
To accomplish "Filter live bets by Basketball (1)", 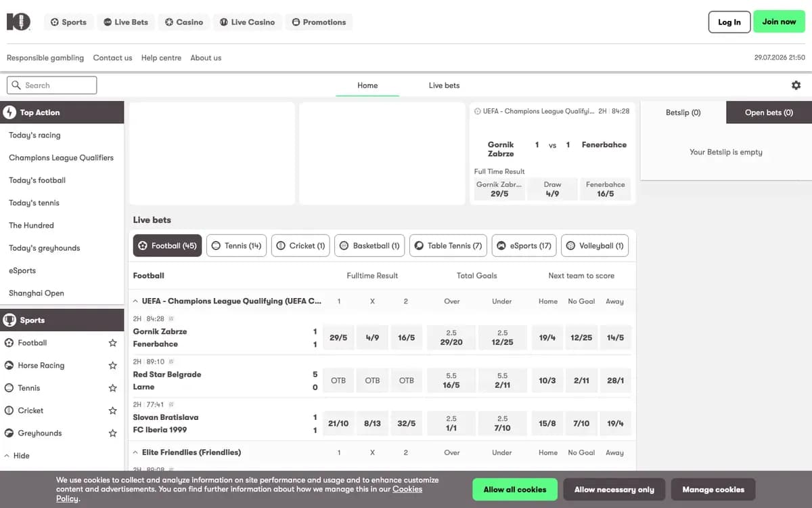I will (369, 246).
